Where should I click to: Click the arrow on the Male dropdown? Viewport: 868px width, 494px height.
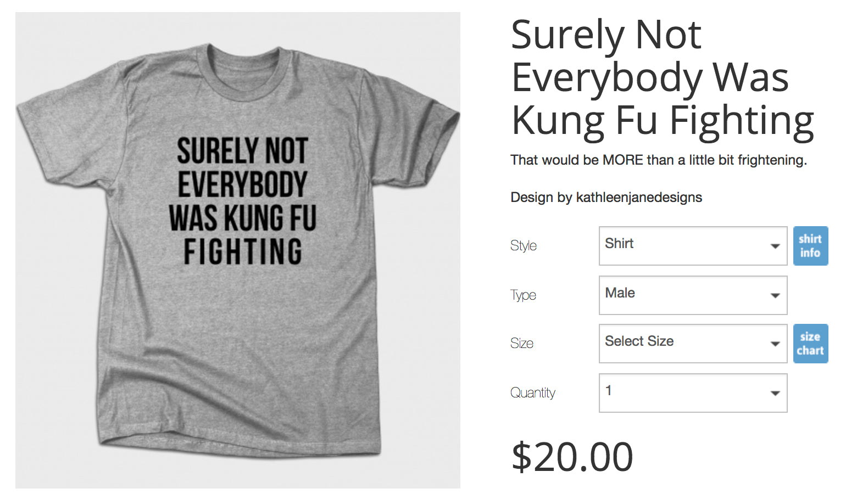coord(775,295)
